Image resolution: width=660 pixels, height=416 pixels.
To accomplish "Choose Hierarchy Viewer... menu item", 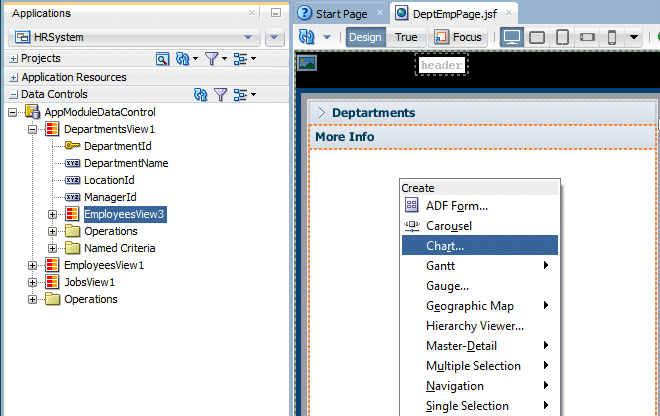I will click(x=480, y=326).
